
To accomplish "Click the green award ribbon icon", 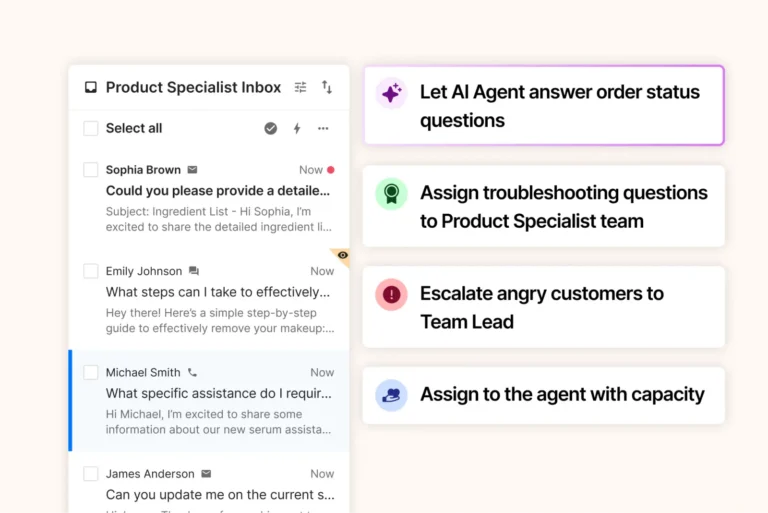I will point(391,194).
